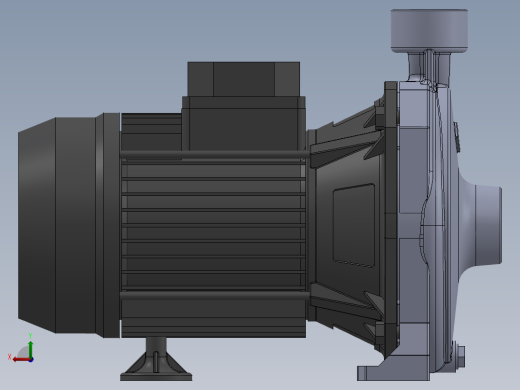Select the upper tie rod along the motor
Viewport: 520px width, 390px height.
click(215, 154)
